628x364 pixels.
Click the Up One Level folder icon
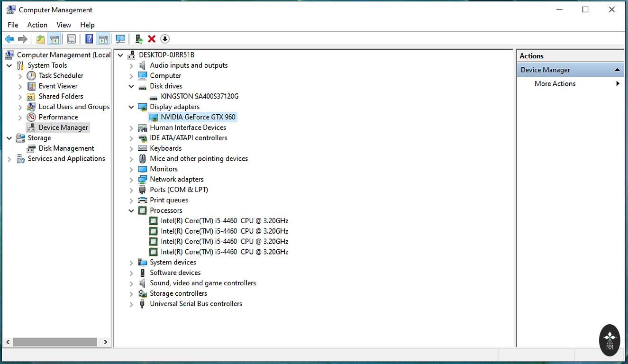pos(41,39)
